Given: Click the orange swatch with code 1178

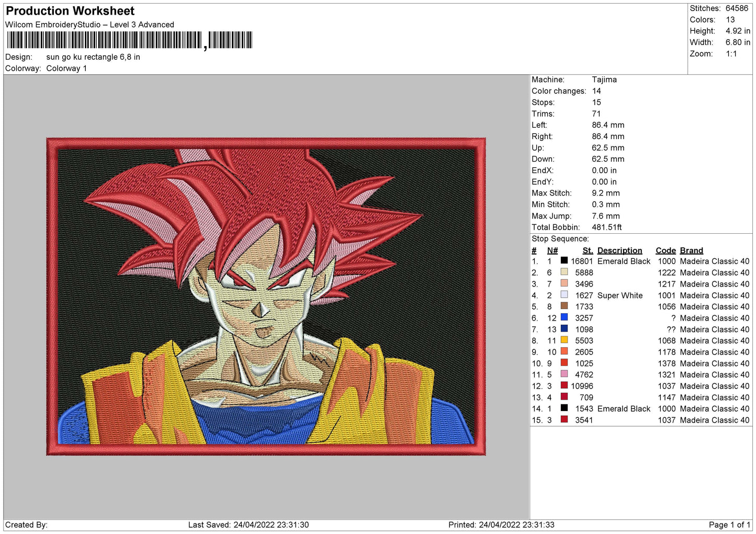Looking at the screenshot, I should pyautogui.click(x=564, y=351).
